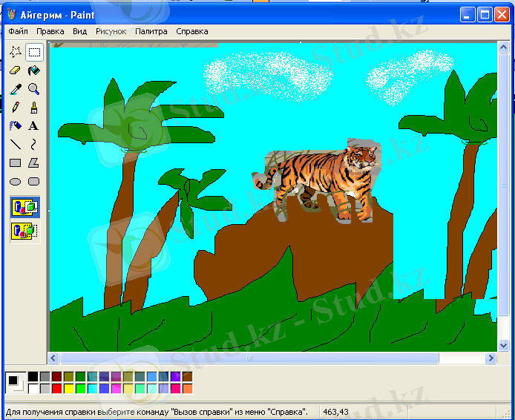
Task: Pick the Pencil tool
Action: coord(16,108)
